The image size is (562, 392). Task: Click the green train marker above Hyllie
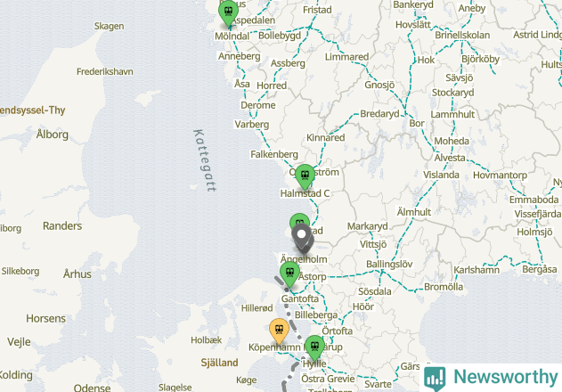[x=314, y=347]
